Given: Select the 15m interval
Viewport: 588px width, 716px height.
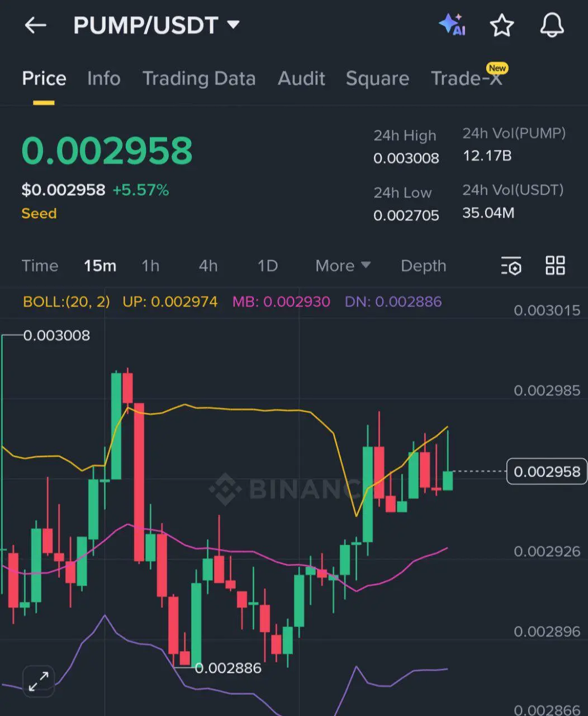Looking at the screenshot, I should (x=100, y=266).
